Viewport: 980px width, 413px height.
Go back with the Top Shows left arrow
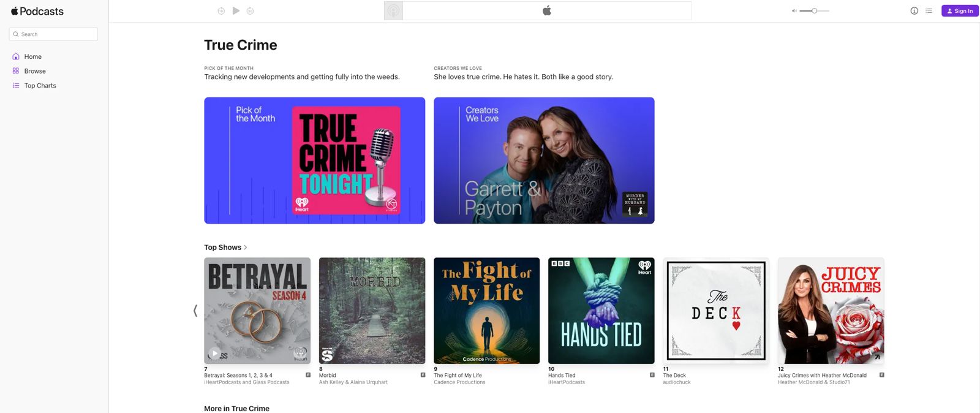pyautogui.click(x=195, y=311)
